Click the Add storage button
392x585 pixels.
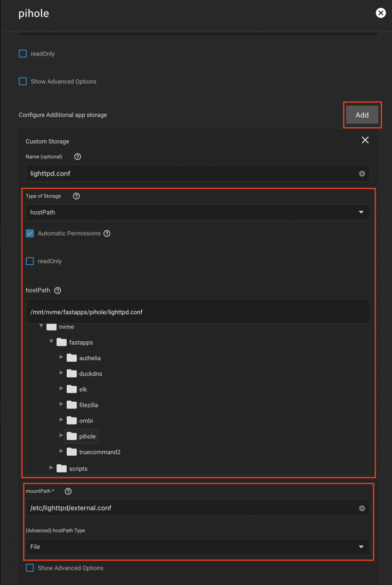point(362,115)
